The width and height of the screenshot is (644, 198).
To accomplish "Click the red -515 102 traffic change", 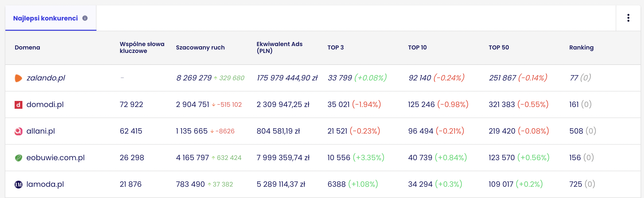I will 229,105.
